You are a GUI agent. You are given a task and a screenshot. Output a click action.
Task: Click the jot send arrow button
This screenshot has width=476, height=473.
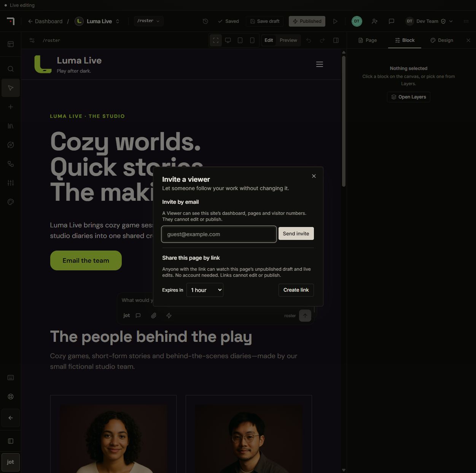pyautogui.click(x=305, y=316)
